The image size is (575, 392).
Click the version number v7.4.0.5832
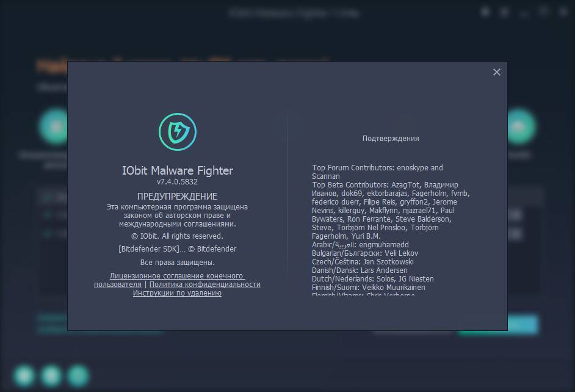(177, 181)
